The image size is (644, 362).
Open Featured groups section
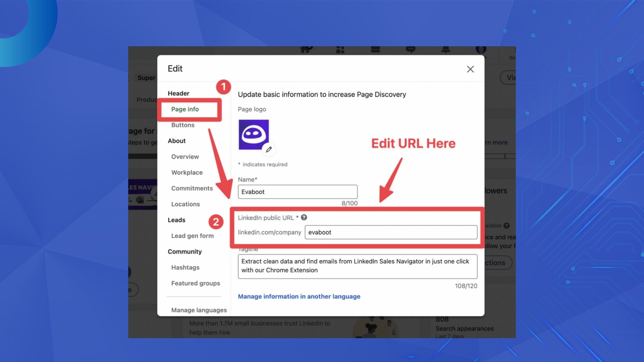coord(195,283)
